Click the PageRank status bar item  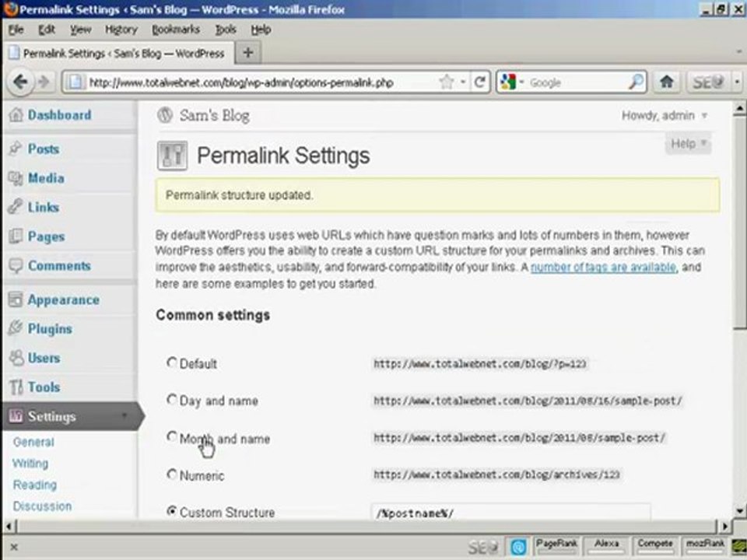click(x=556, y=546)
